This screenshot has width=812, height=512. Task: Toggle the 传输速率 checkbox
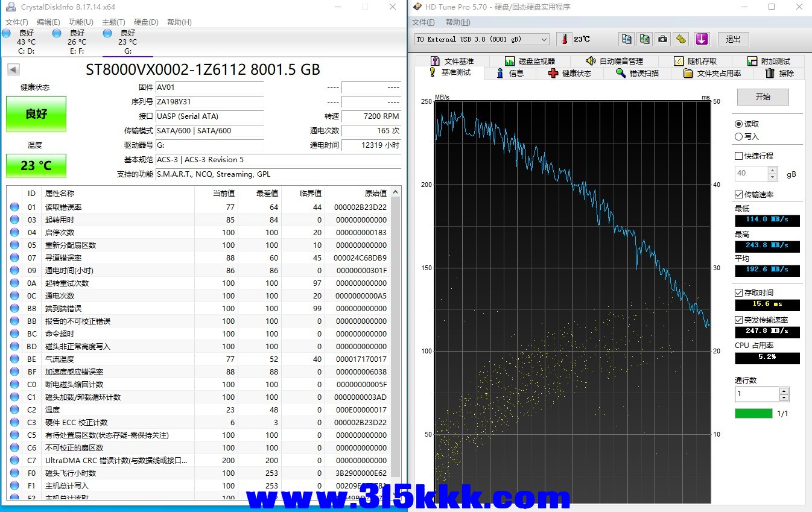[739, 194]
